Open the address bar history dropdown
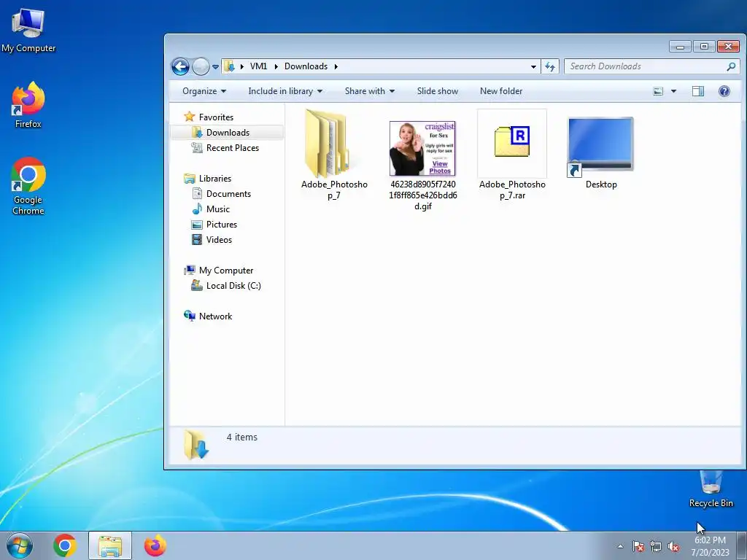 (533, 66)
